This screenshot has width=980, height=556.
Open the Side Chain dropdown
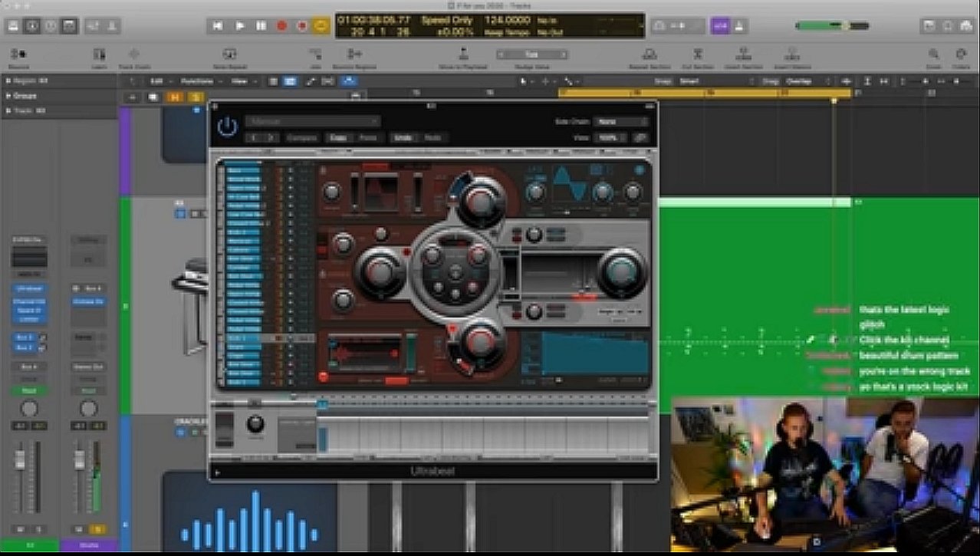(621, 121)
